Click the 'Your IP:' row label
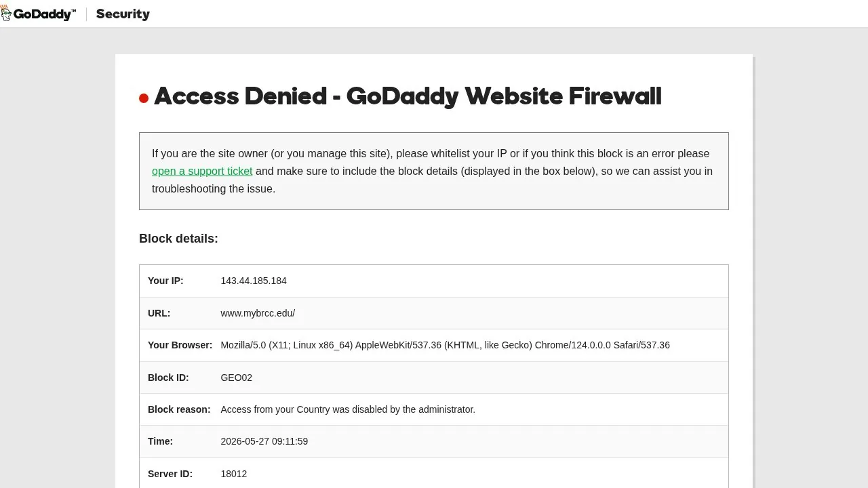Image resolution: width=868 pixels, height=488 pixels. click(165, 281)
